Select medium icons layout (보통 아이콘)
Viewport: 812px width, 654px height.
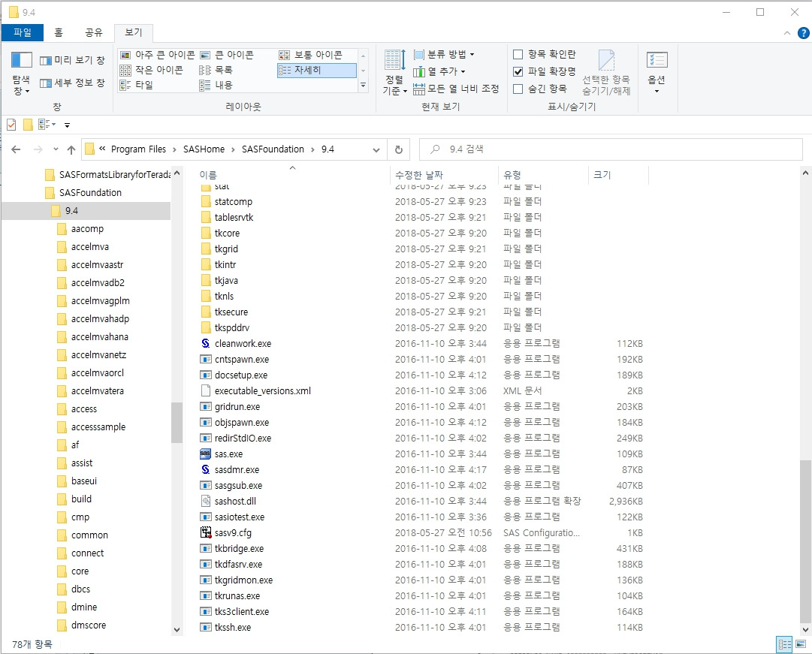(x=311, y=55)
